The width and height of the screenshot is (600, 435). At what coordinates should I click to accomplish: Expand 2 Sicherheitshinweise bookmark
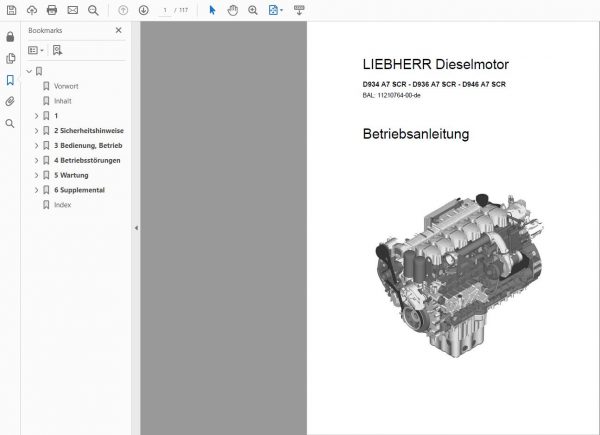36,130
